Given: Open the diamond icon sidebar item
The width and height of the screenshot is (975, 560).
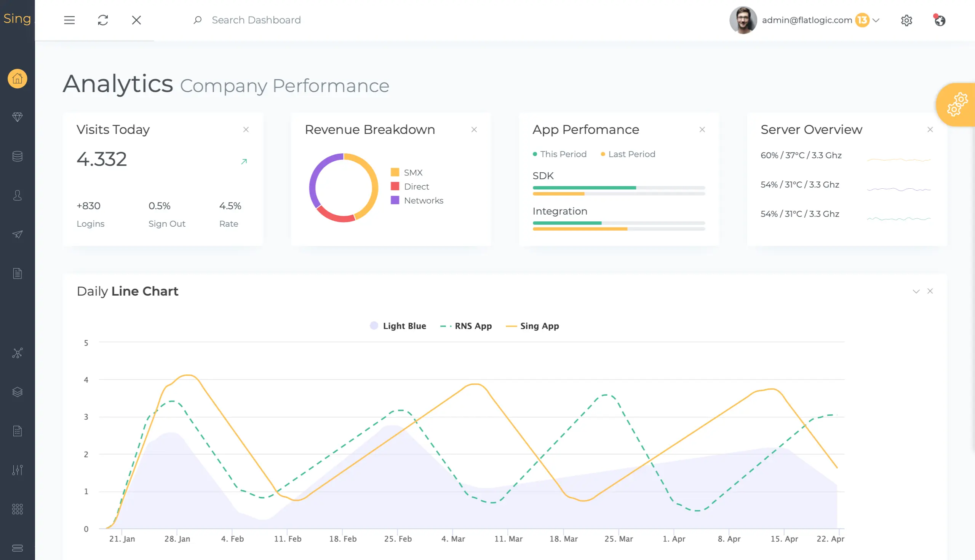Looking at the screenshot, I should [17, 117].
